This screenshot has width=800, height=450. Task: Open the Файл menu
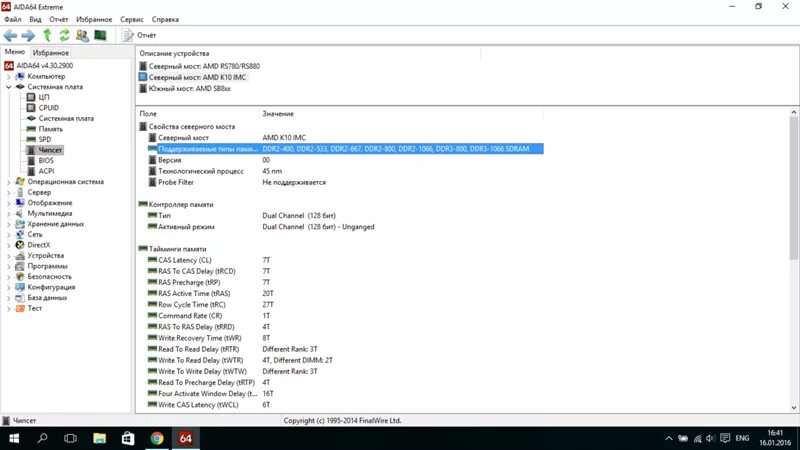(x=13, y=19)
